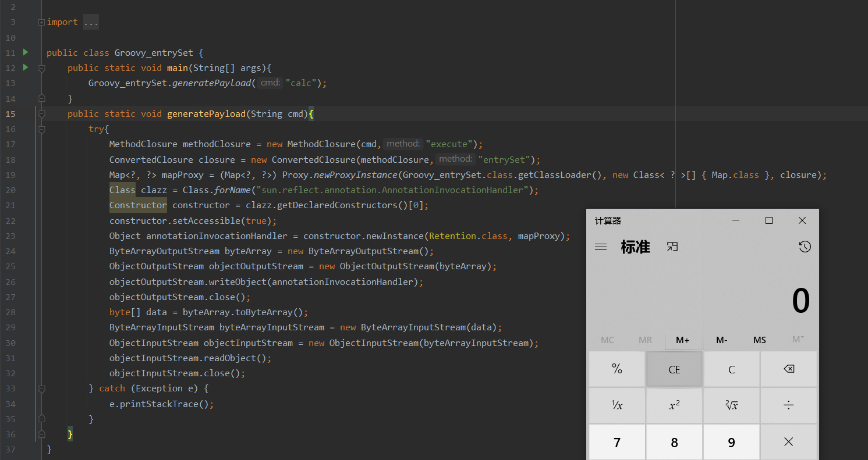Close the 计算器 window
Image resolution: width=868 pixels, height=460 pixels.
click(x=802, y=220)
